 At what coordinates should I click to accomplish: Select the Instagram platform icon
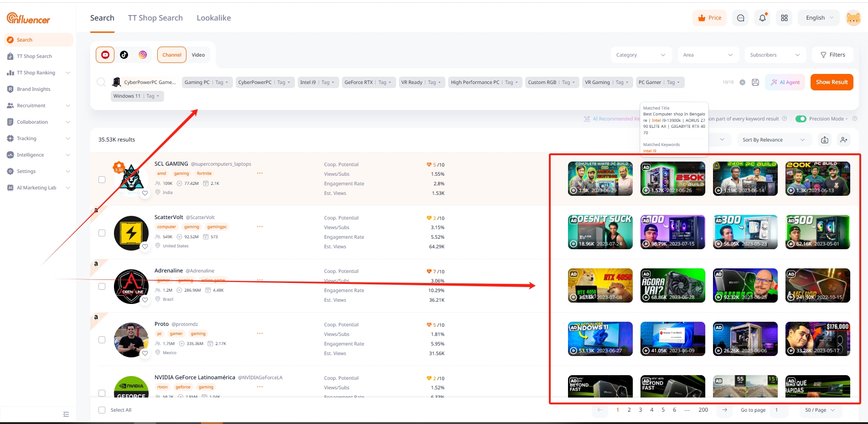click(x=143, y=55)
